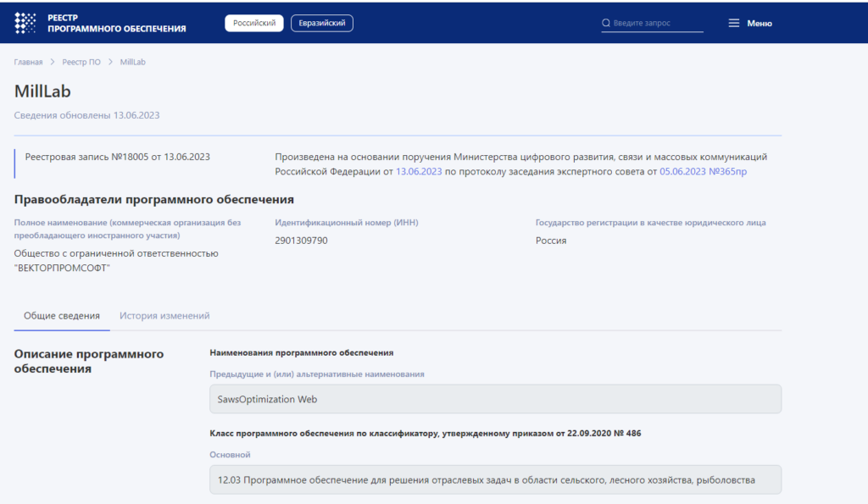Viewport: 868px width, 504px height.
Task: Click the Сведения обновлены 13.06.2023 text
Action: pyautogui.click(x=87, y=115)
